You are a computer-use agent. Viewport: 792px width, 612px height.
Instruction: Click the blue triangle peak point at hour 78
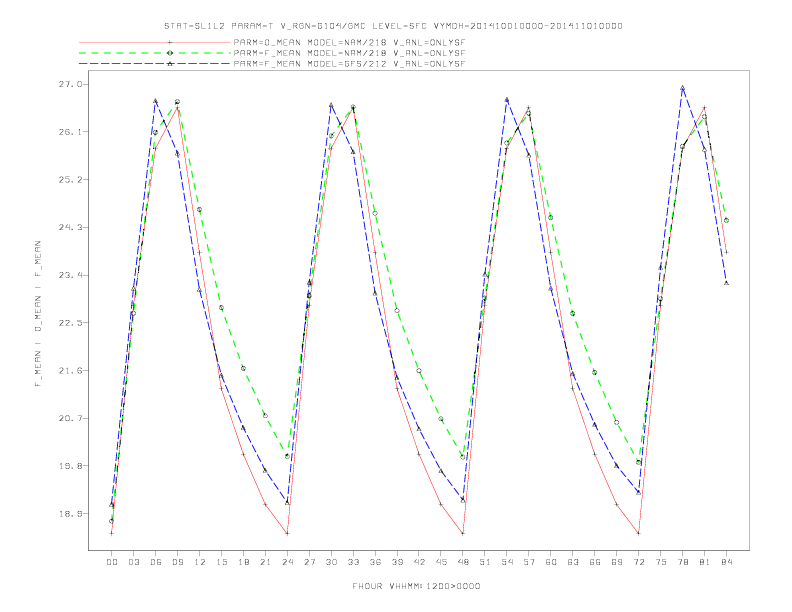click(682, 88)
